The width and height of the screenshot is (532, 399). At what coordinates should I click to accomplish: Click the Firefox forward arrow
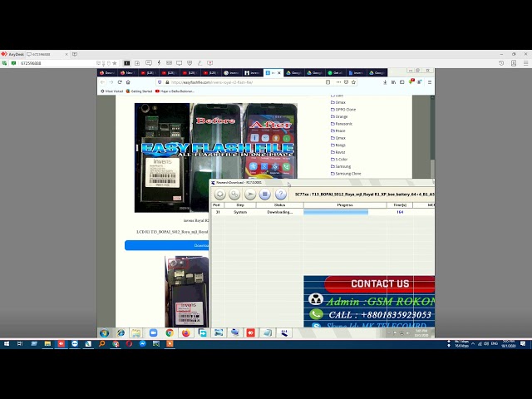[111, 82]
